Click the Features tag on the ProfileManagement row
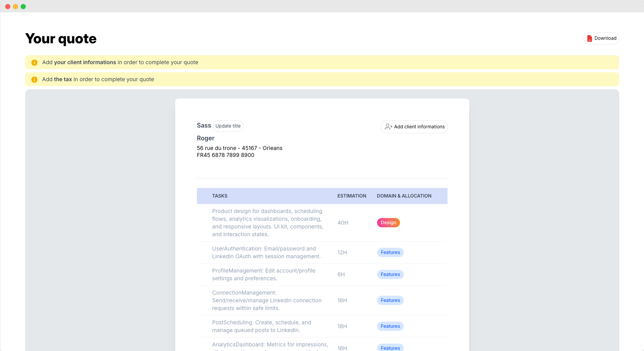Image resolution: width=644 pixels, height=351 pixels. click(390, 274)
